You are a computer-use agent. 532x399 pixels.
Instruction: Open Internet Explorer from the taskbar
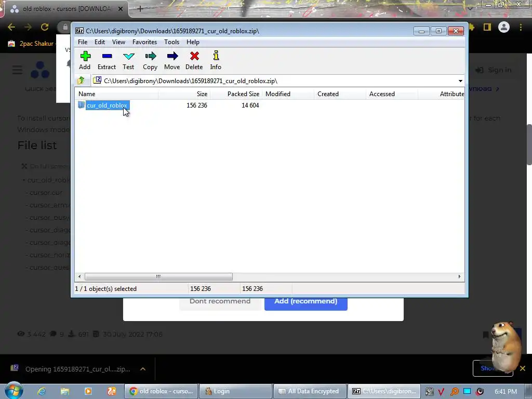(x=42, y=391)
